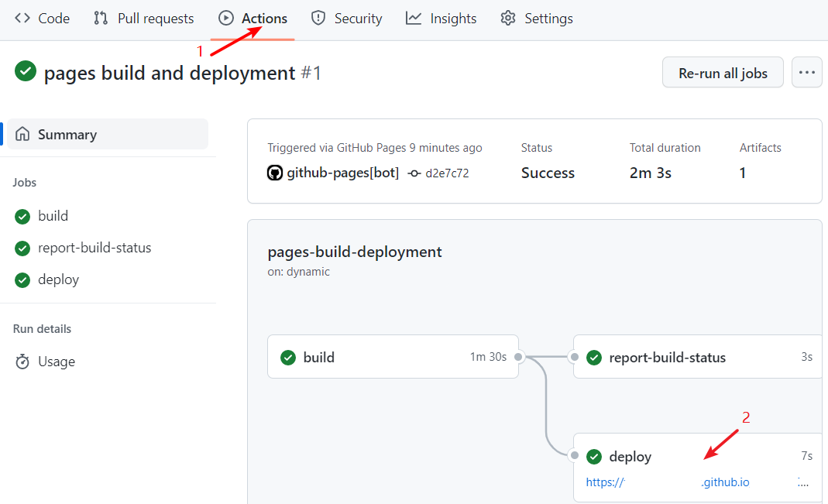The image size is (828, 504).
Task: Switch to Pull requests tab
Action: coord(144,19)
